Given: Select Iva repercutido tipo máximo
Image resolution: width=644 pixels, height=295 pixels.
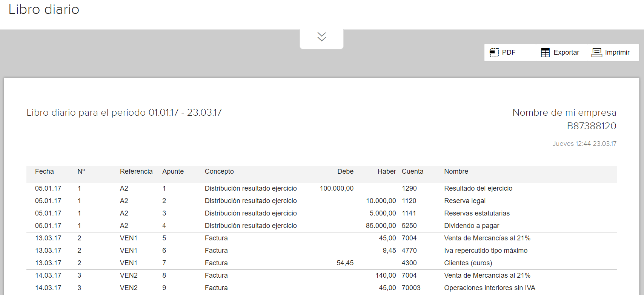Looking at the screenshot, I should [486, 251].
